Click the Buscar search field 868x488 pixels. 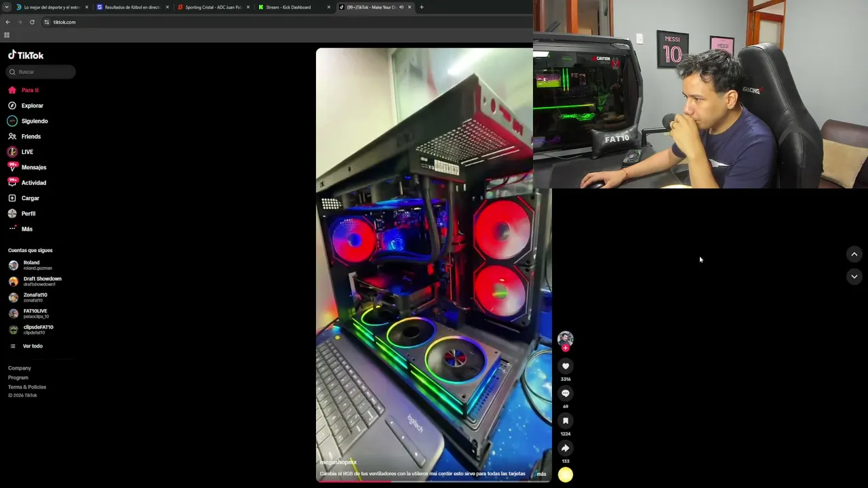(41, 72)
